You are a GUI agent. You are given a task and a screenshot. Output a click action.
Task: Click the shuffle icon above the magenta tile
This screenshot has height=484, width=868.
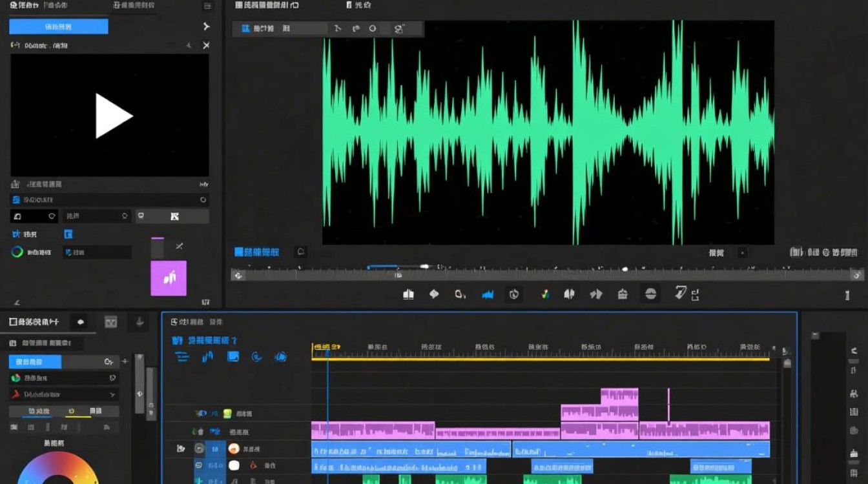click(179, 246)
